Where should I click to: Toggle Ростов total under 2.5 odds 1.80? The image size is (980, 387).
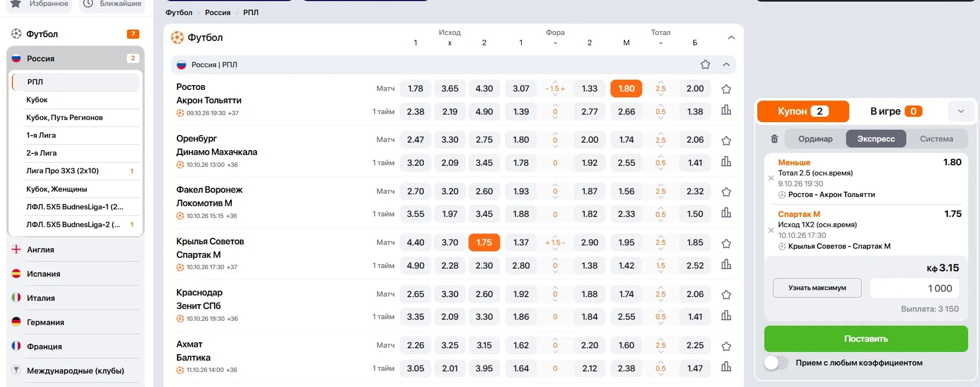626,89
